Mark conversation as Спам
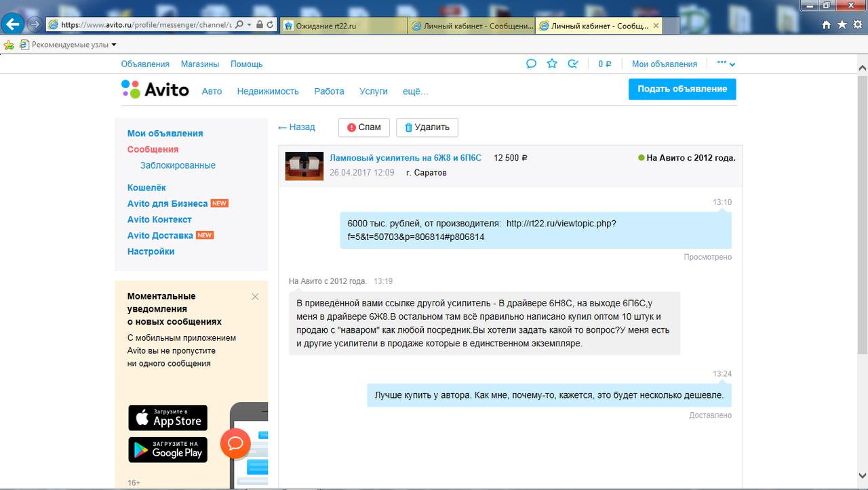Screen dimensions: 868x490 tap(364, 127)
